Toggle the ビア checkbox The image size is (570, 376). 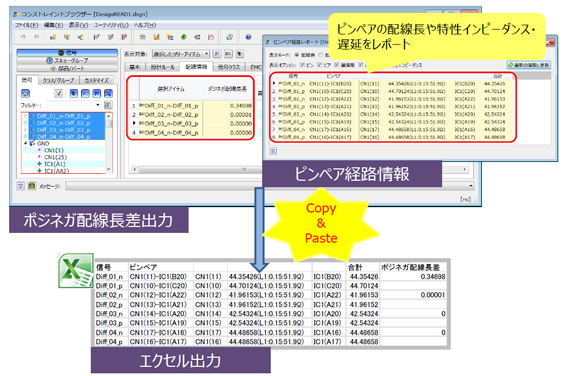pos(319,65)
